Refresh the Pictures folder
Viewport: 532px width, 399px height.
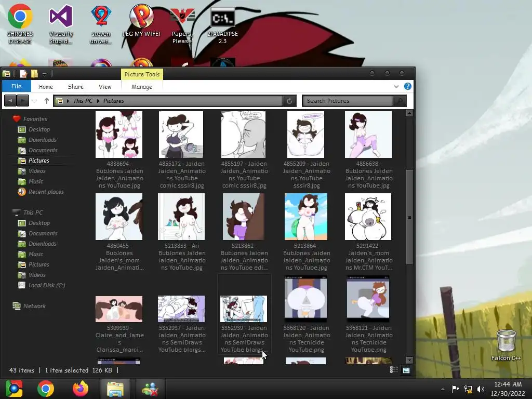[x=289, y=101]
